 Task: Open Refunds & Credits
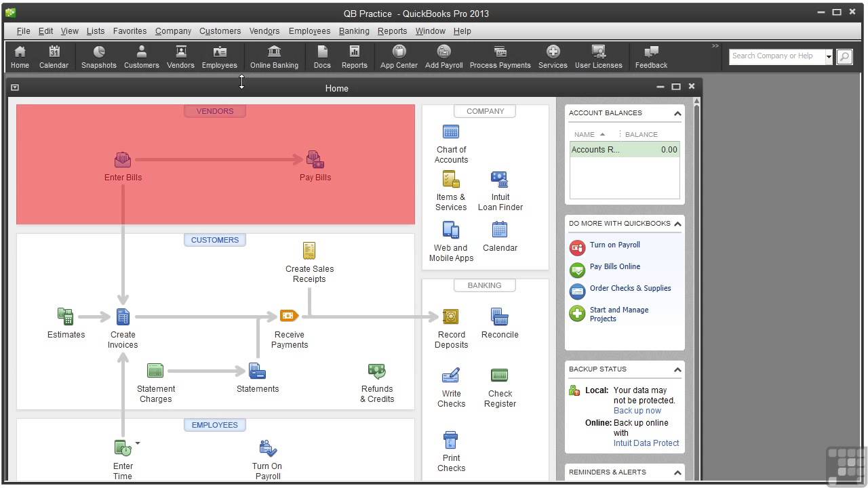click(377, 371)
